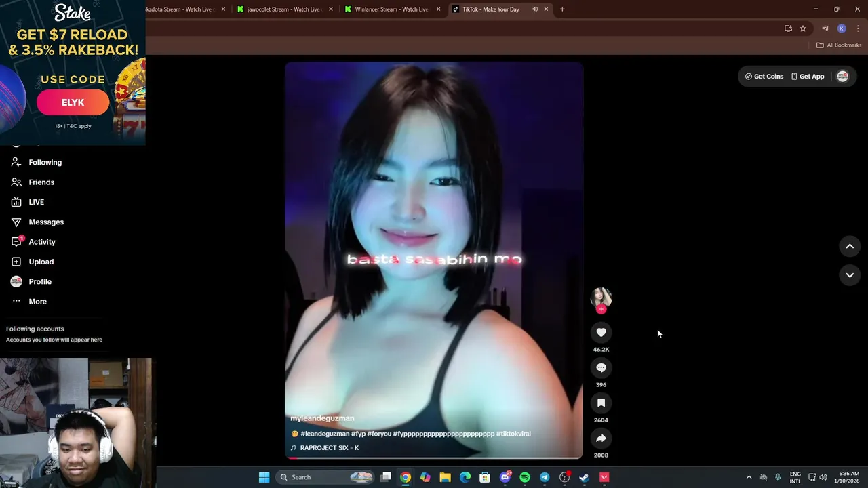Click the Activity icon with red badge
868x488 pixels.
[x=17, y=241]
